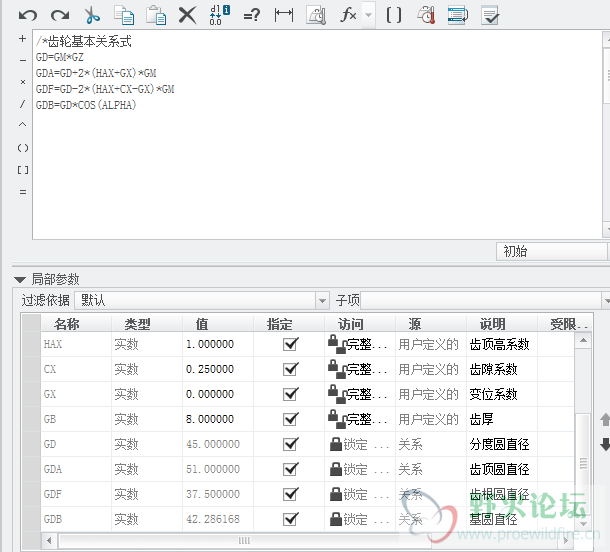Toggle 指定 checkbox for GDB row
The image size is (610, 552).
coord(291,519)
